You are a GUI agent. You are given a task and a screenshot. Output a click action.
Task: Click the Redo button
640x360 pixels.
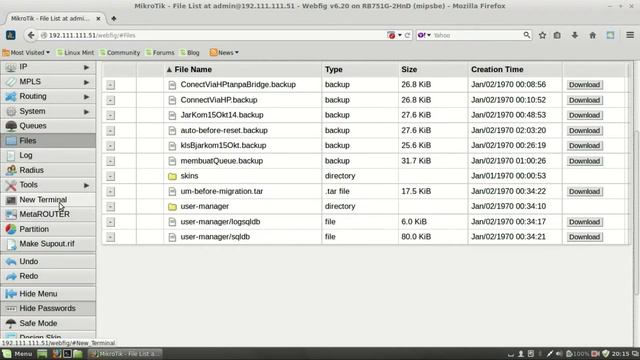coord(48,276)
